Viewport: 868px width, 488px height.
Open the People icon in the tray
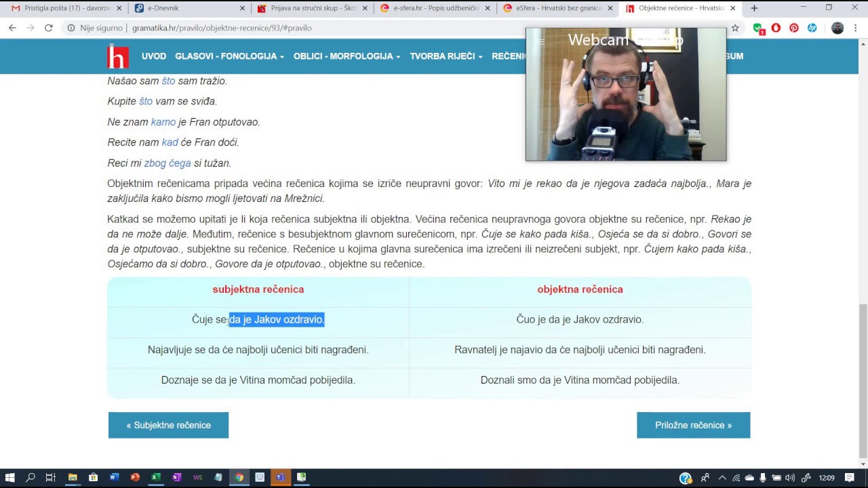click(x=706, y=478)
